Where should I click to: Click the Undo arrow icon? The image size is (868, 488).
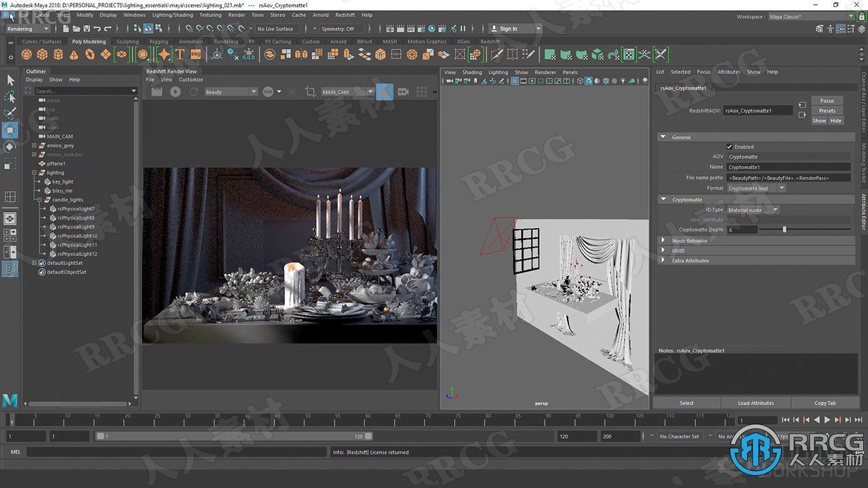[97, 28]
